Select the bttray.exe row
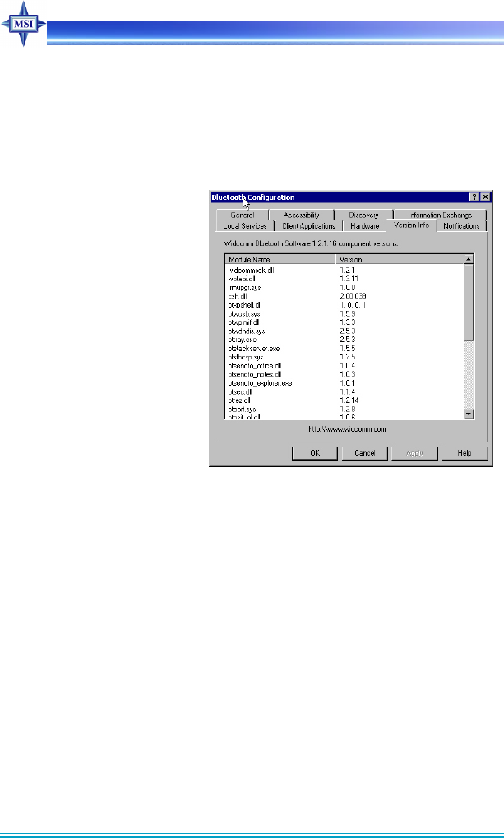The width and height of the screenshot is (504, 838). tap(242, 340)
